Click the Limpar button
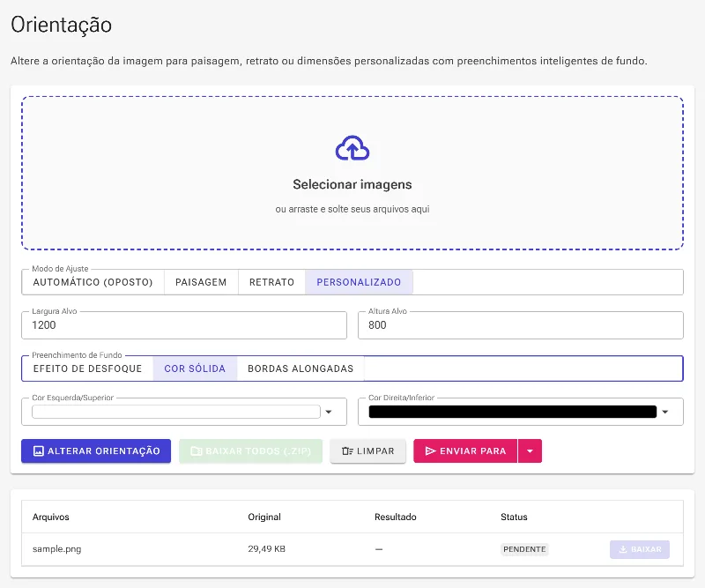705x588 pixels. [367, 450]
